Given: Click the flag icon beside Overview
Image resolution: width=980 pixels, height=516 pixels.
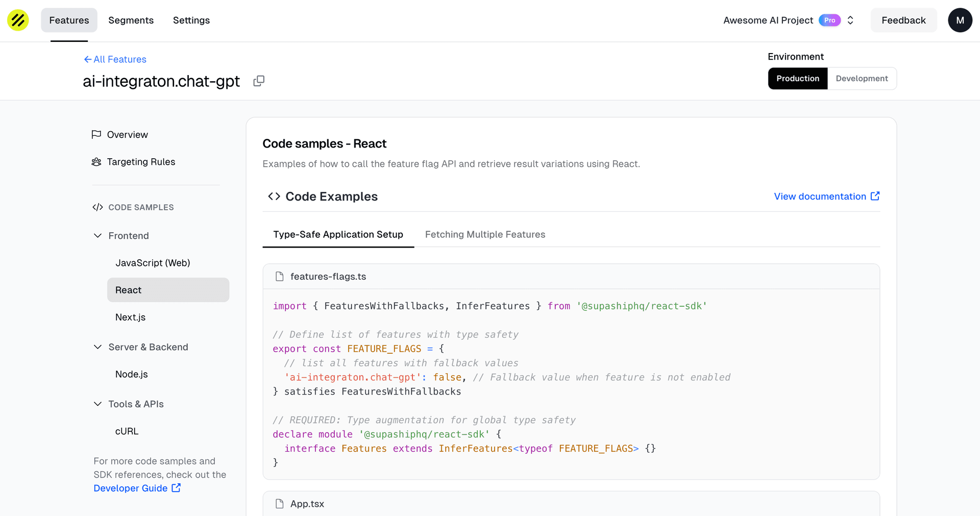Looking at the screenshot, I should tap(96, 134).
